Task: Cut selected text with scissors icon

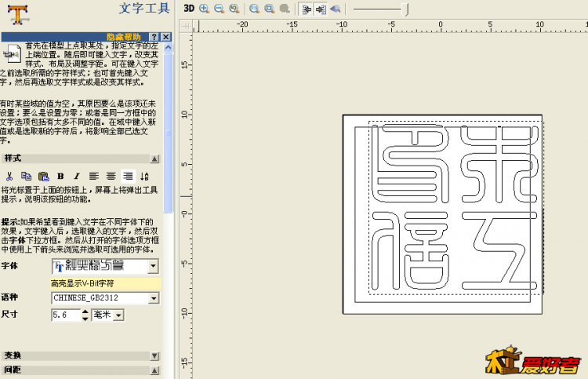Action: [9, 177]
